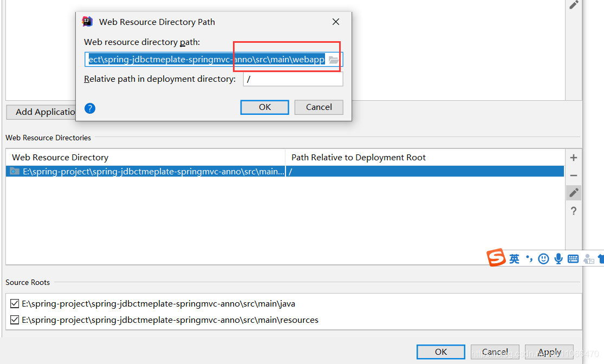Screen dimensions: 604x364
Task: Open the virtual keyboard icon on the input toolbar
Action: tap(573, 258)
